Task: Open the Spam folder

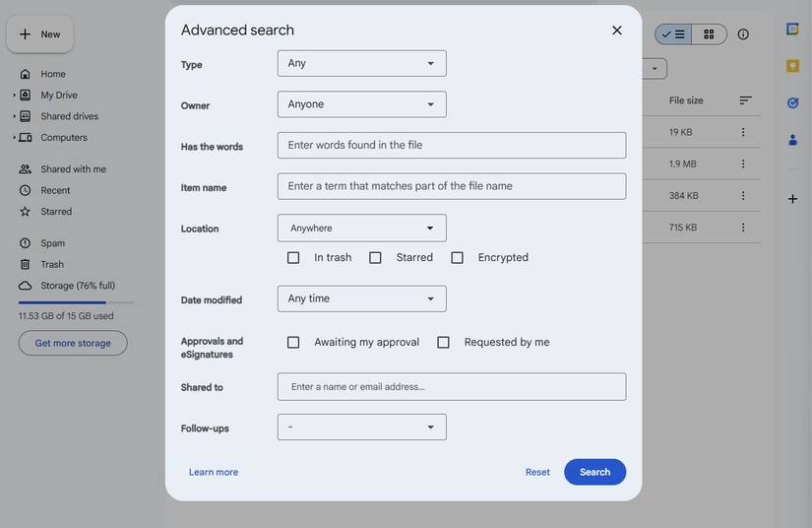Action: coord(52,243)
